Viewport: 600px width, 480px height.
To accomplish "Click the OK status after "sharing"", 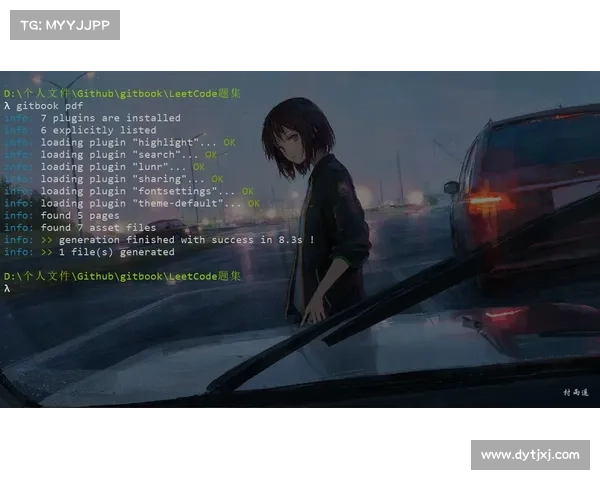I will (x=217, y=179).
